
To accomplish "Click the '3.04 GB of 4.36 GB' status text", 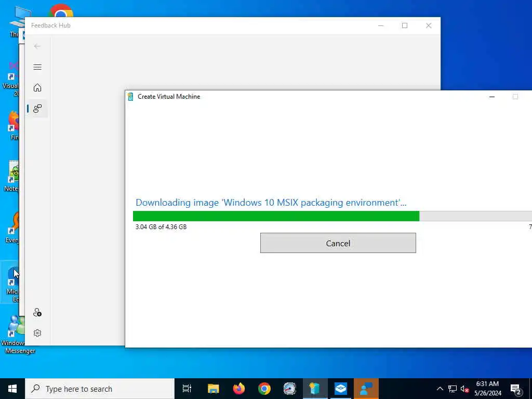I will coord(161,227).
